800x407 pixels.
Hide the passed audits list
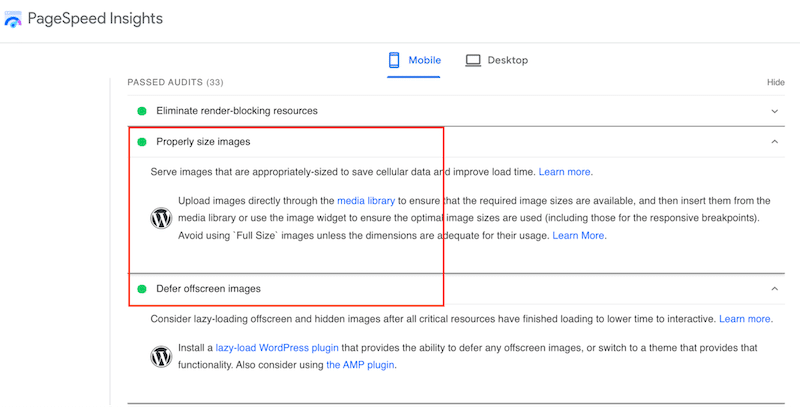pos(776,82)
